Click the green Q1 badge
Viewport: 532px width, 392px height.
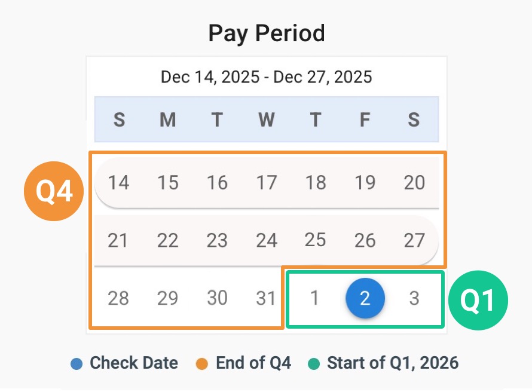[x=478, y=300]
